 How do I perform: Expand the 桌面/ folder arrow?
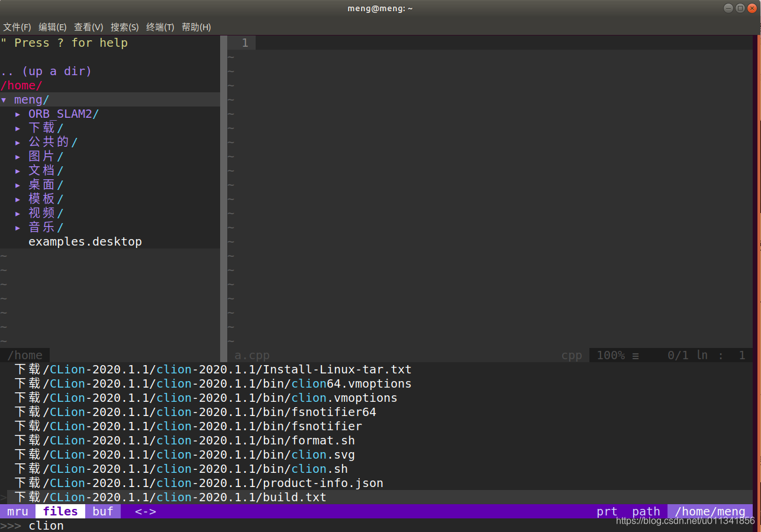pyautogui.click(x=18, y=185)
